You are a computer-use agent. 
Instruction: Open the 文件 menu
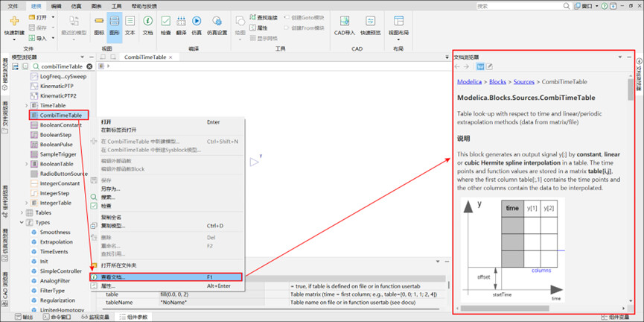pos(13,6)
